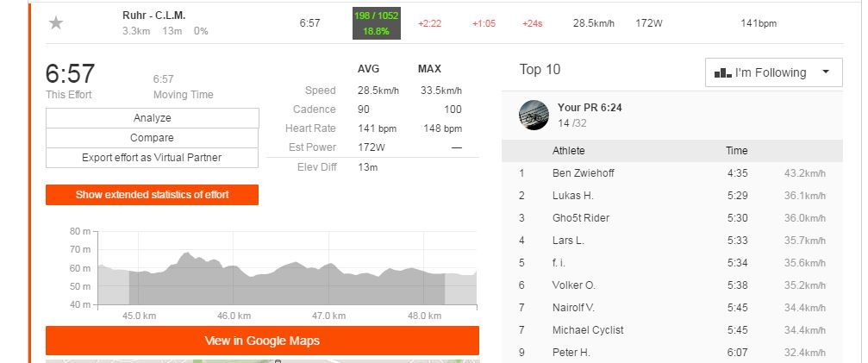Viewport: 868px width, 363px height.
Task: Open View in Google Maps
Action: [x=262, y=341]
